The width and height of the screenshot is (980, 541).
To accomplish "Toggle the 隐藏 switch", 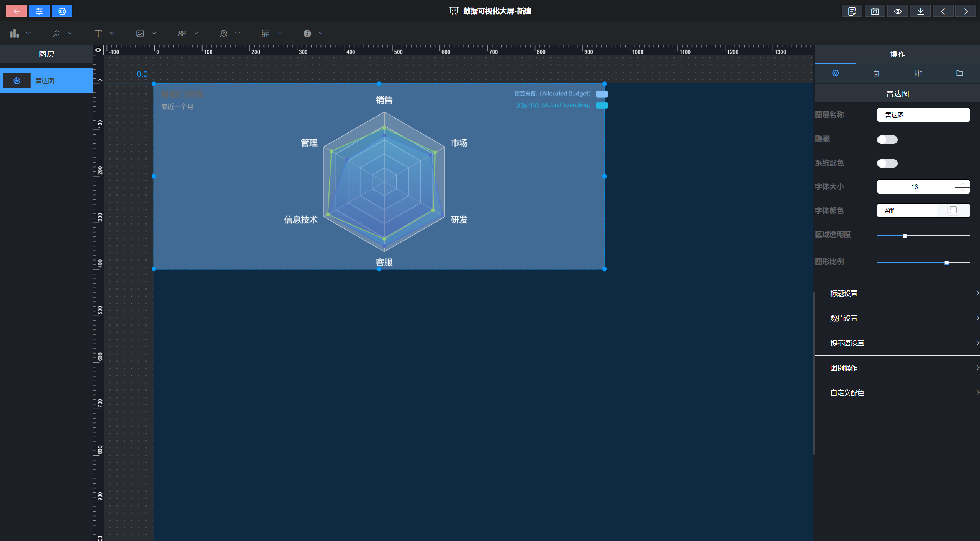I will point(887,140).
